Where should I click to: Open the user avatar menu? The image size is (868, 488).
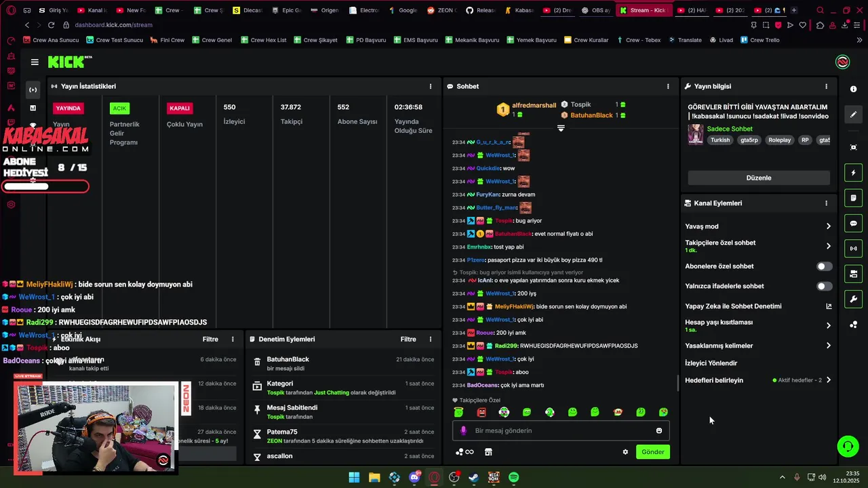tap(842, 62)
